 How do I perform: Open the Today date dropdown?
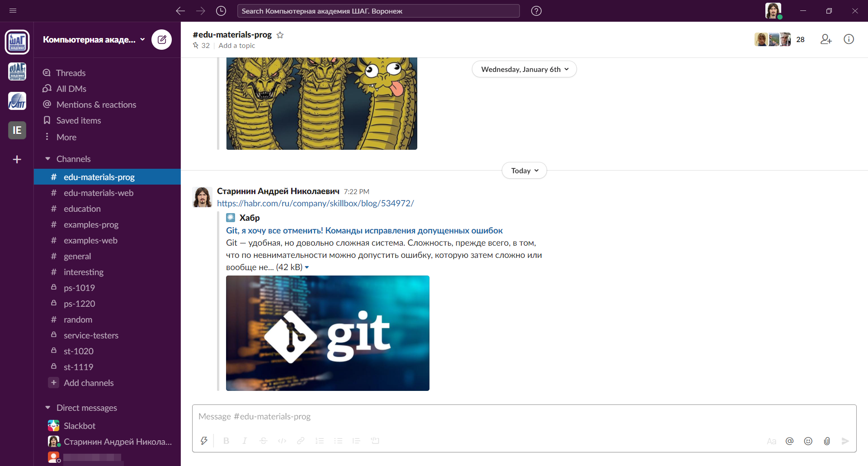point(524,171)
